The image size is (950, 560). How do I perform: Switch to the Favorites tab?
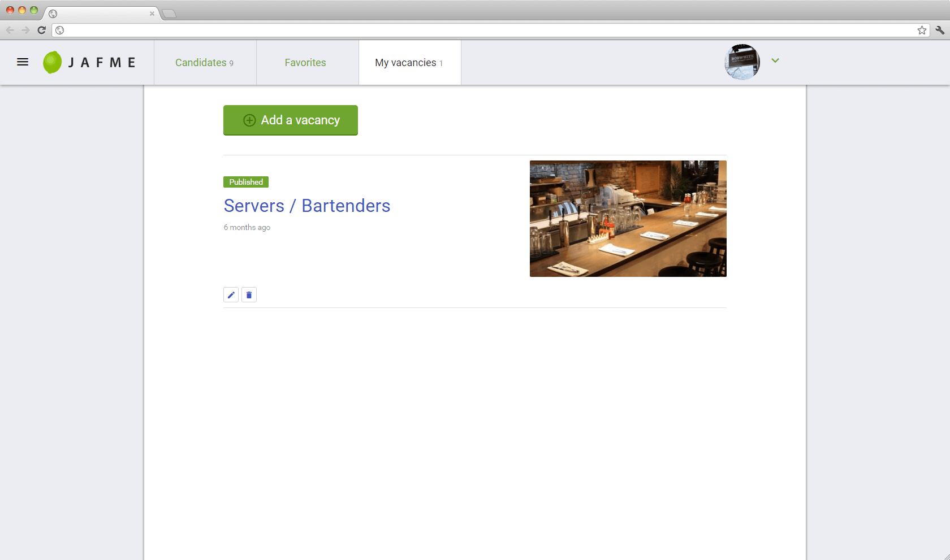pos(305,63)
